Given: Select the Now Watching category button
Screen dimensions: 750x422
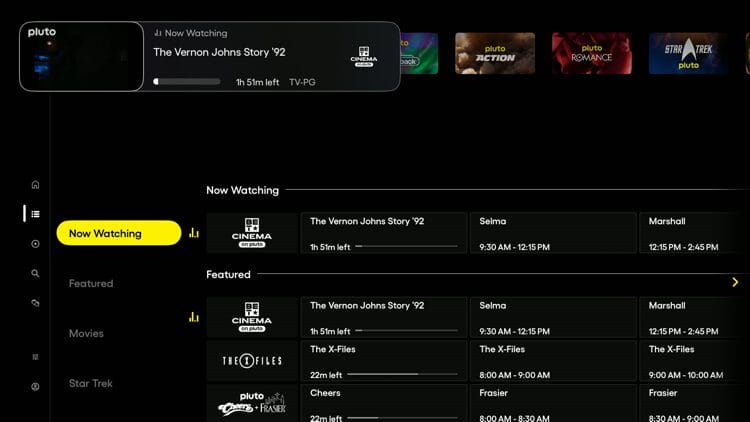Looking at the screenshot, I should click(x=119, y=233).
